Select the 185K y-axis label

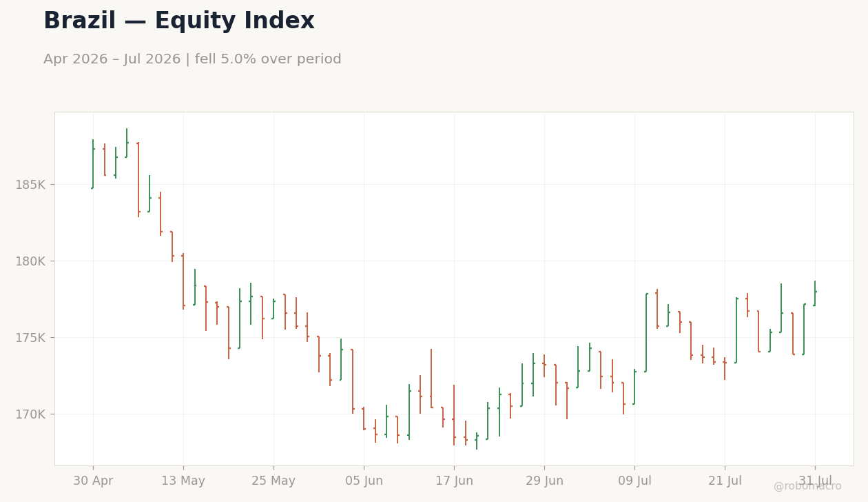[30, 185]
